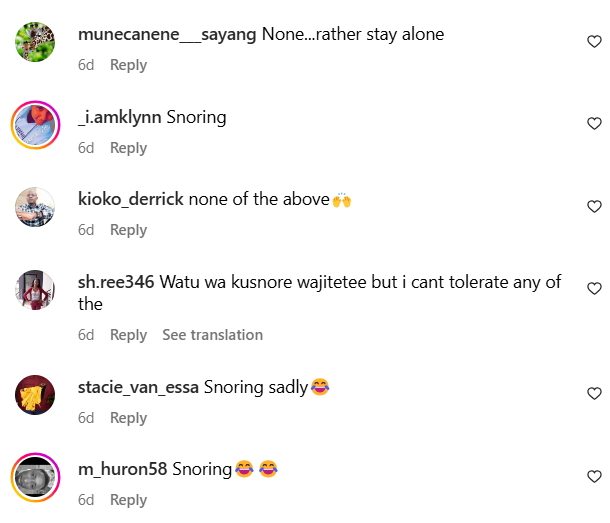Like m_huron58's Snoring comment
This screenshot has width=610, height=523.
point(593,477)
